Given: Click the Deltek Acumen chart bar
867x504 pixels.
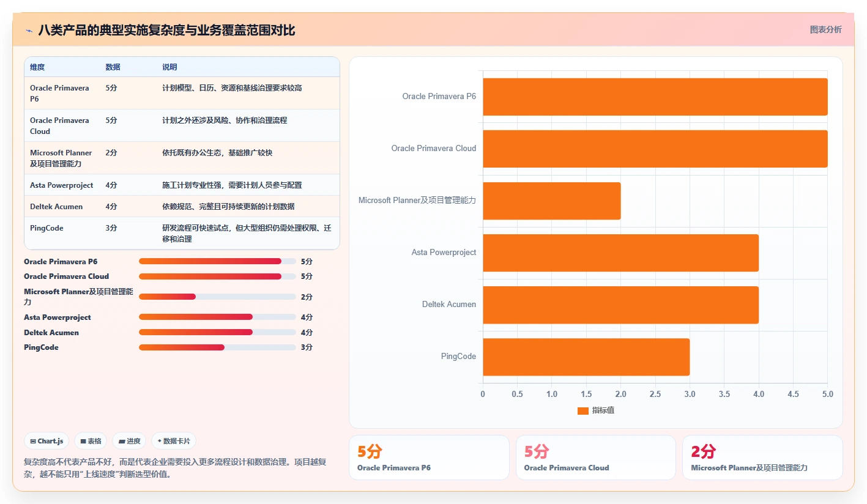Looking at the screenshot, I should [621, 305].
